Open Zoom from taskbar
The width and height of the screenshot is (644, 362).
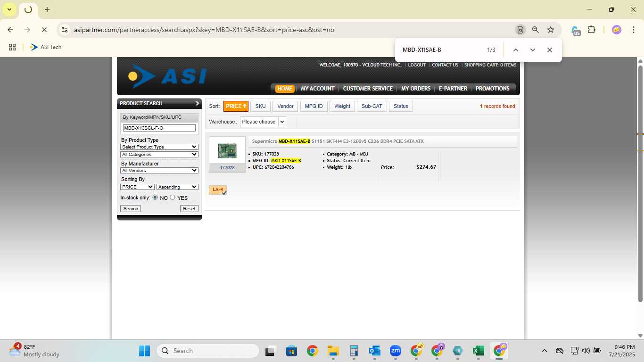point(395,351)
